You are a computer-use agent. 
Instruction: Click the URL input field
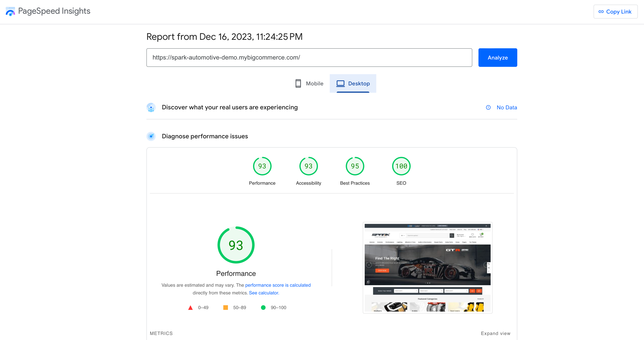[309, 58]
